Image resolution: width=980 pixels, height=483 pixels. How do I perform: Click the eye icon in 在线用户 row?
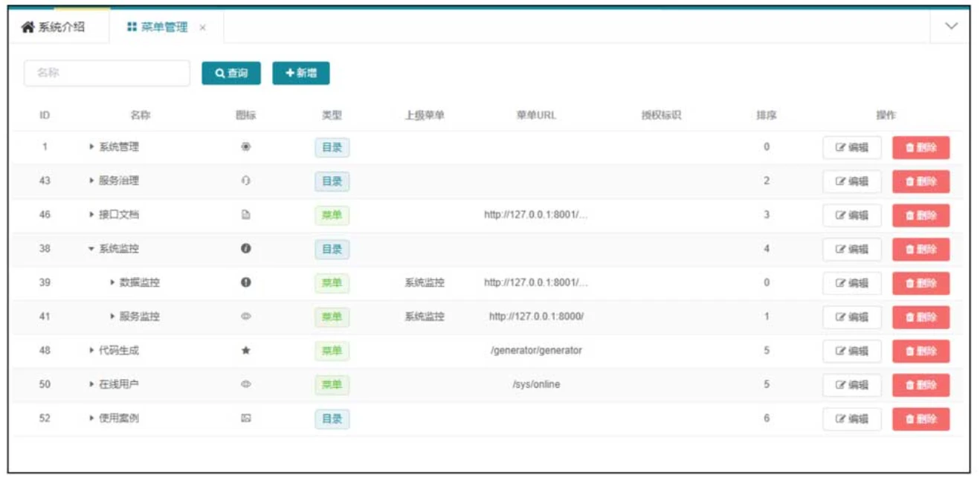coord(246,384)
